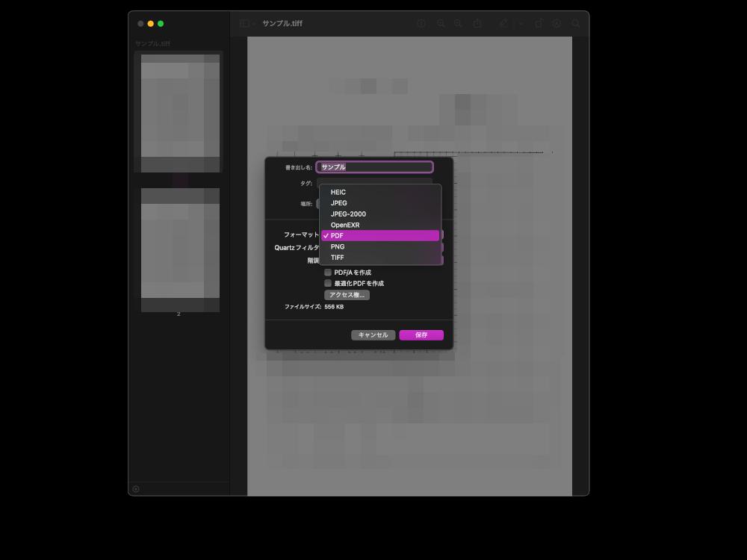Viewport: 747px width, 560px height.
Task: Click the 保存 save button
Action: (x=421, y=335)
